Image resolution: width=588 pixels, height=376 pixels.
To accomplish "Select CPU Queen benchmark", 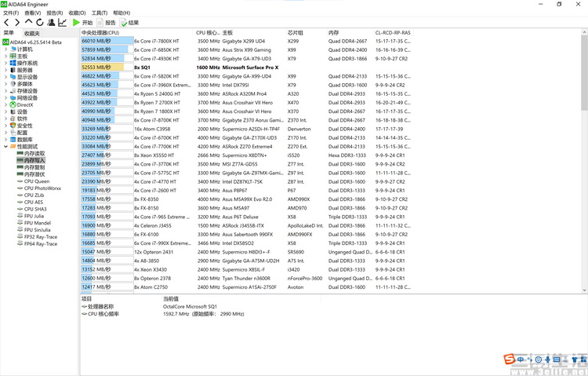I will click(x=34, y=181).
